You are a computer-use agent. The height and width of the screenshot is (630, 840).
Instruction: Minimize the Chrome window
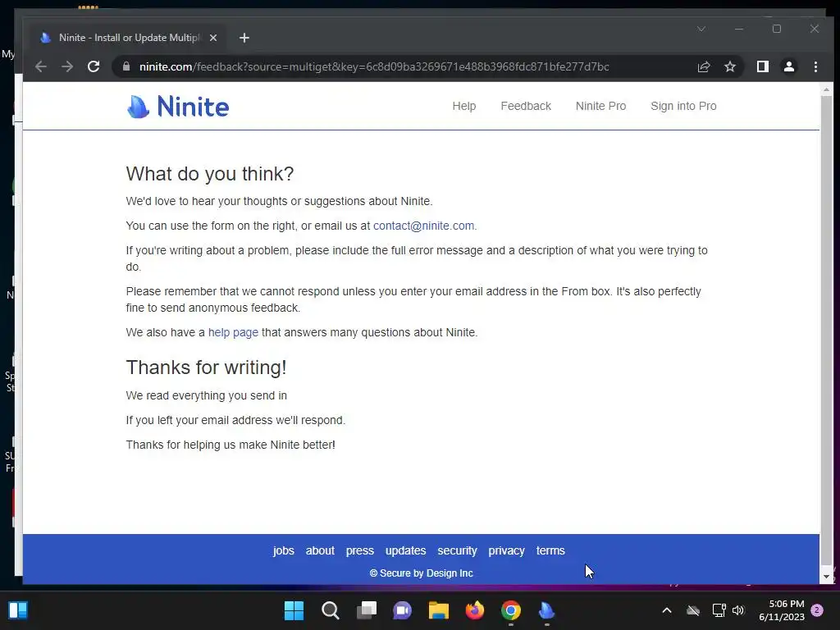[x=739, y=29]
